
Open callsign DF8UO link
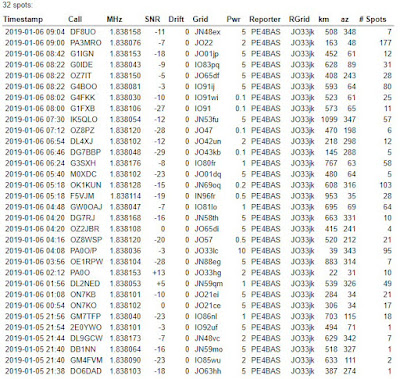83,32
